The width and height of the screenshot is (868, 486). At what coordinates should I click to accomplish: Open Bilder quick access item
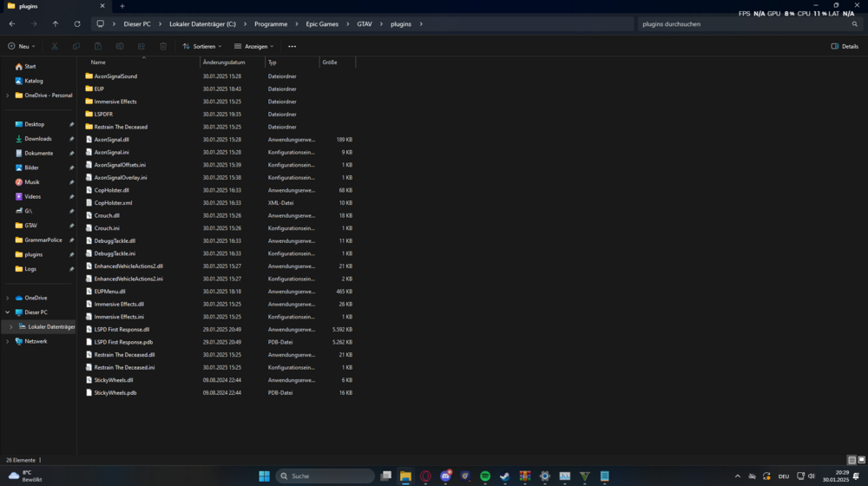pyautogui.click(x=31, y=167)
